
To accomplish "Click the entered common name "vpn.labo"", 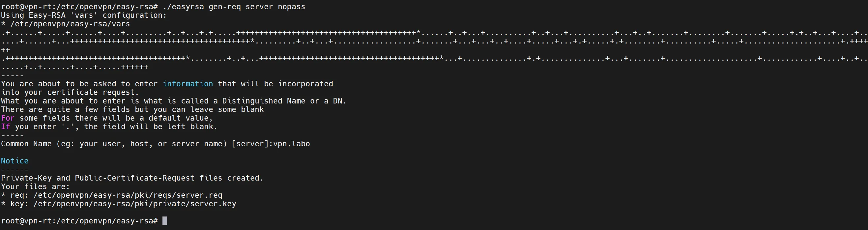I will (x=291, y=144).
